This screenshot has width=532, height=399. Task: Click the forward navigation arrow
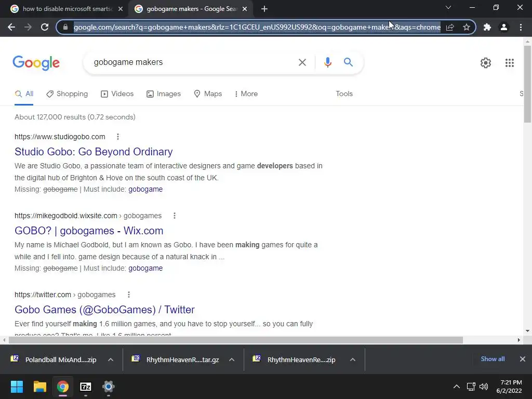coord(28,27)
